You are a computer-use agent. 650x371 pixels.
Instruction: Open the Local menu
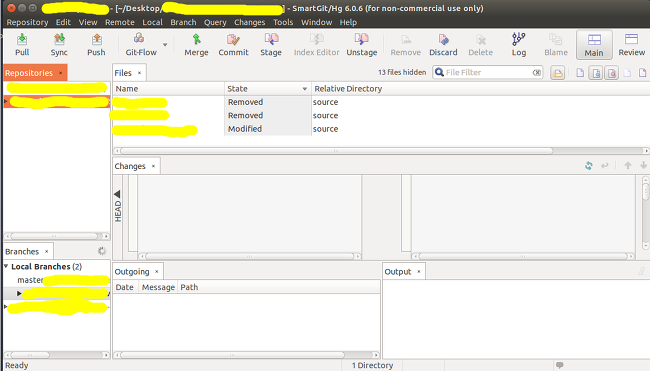tap(152, 22)
